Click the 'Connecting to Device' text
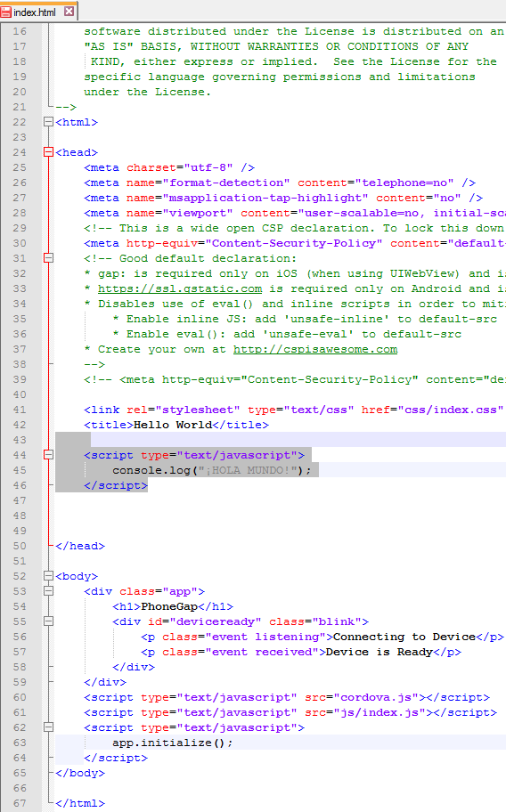The height and width of the screenshot is (812, 506). pyautogui.click(x=404, y=637)
